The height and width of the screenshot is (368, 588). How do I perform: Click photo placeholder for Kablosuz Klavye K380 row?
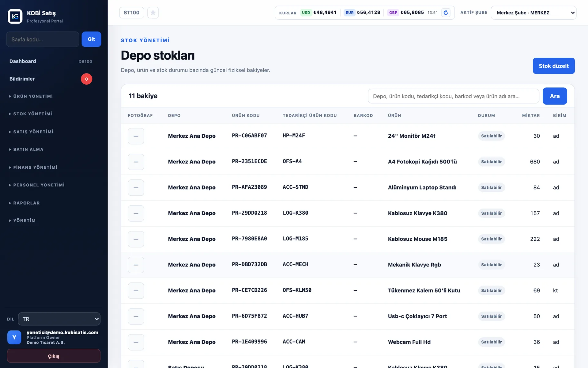tap(136, 213)
